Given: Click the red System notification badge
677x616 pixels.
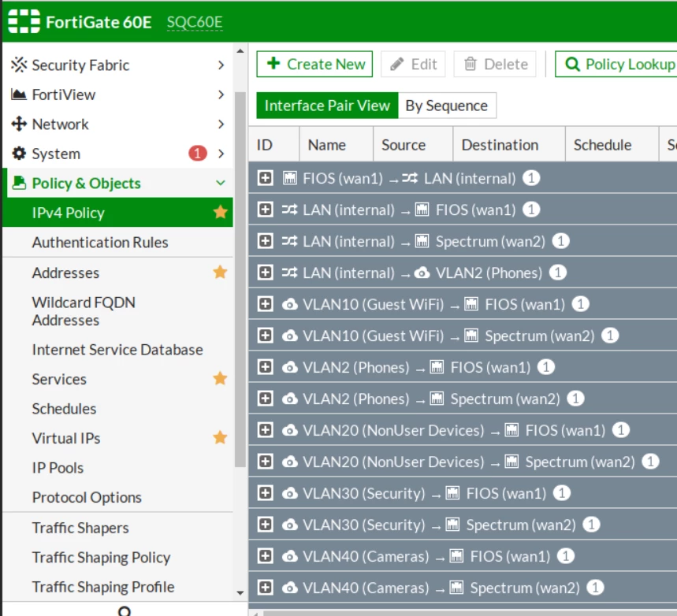Looking at the screenshot, I should [198, 154].
